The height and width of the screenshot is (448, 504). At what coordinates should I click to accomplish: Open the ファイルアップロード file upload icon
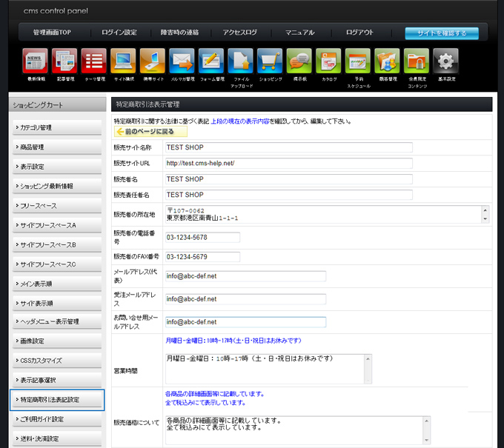click(241, 61)
